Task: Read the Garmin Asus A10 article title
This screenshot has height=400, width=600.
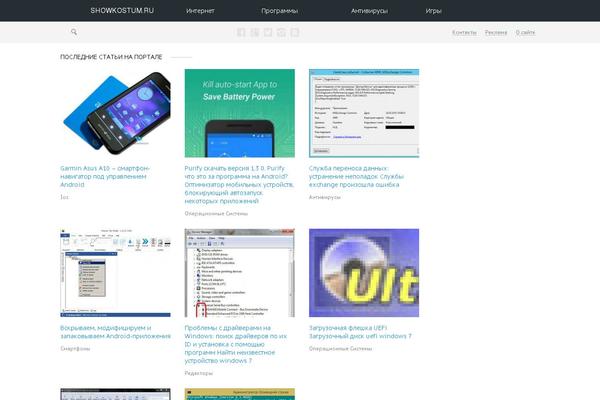Action: pos(105,176)
